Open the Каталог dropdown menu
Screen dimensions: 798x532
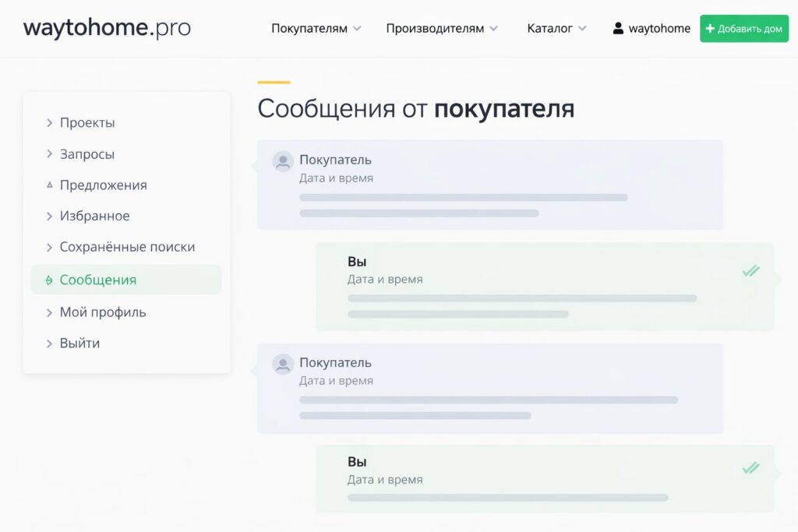(556, 29)
